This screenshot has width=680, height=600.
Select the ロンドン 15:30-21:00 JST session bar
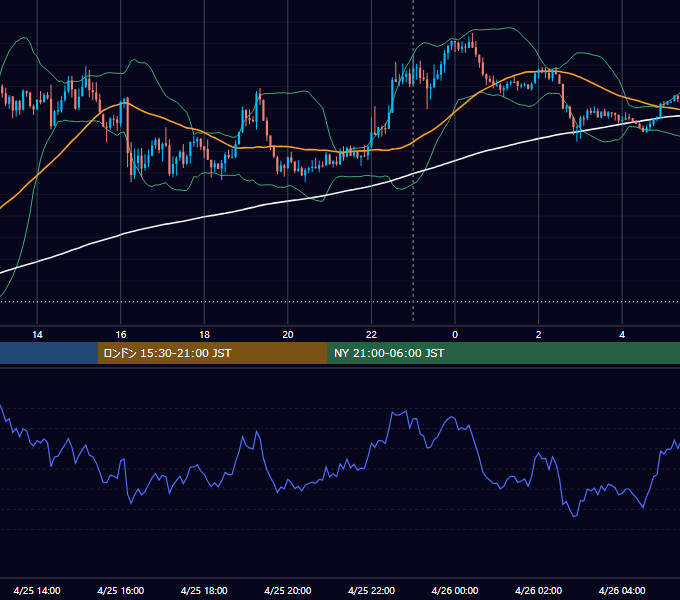coord(212,353)
